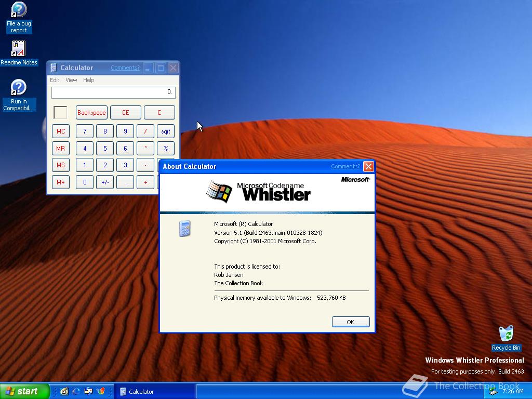Click the digit 9 key

click(x=125, y=131)
